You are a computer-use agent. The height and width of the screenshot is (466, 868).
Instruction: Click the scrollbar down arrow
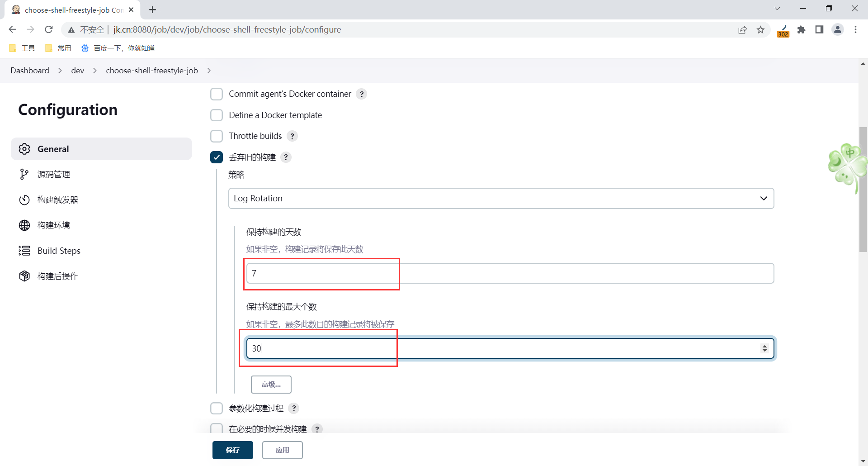point(863,461)
